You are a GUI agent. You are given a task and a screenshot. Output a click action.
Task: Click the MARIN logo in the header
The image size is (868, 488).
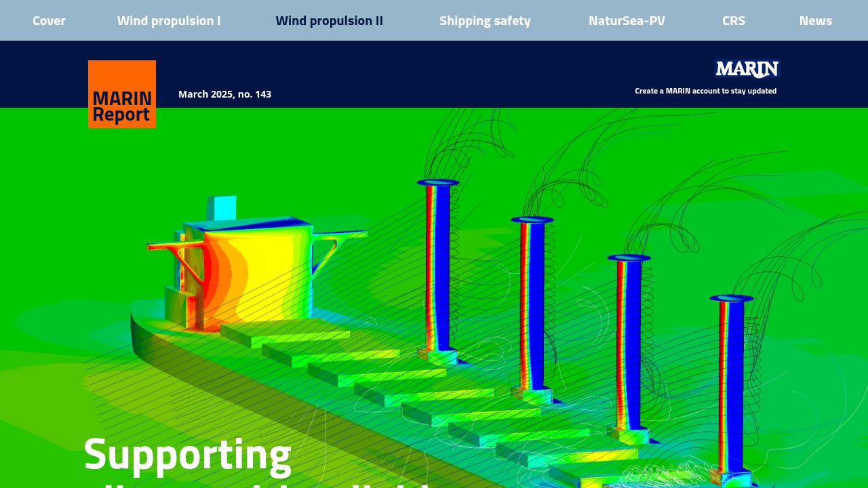click(x=747, y=69)
